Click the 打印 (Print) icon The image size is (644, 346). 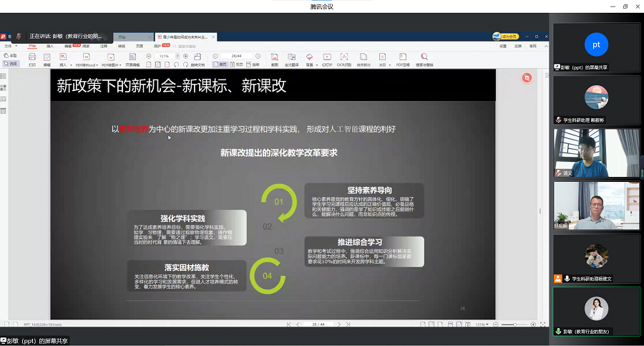[32, 57]
